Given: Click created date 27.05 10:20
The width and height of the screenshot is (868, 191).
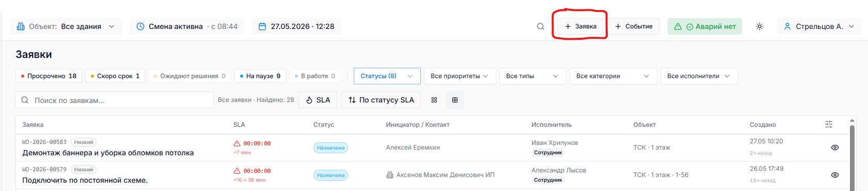Looking at the screenshot, I should (x=766, y=141).
